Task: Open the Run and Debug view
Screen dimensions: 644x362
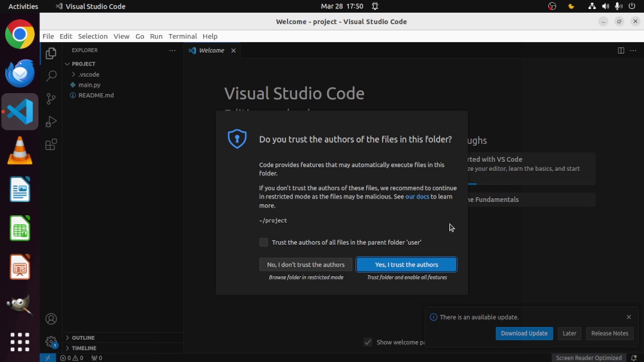Action: coord(51,122)
